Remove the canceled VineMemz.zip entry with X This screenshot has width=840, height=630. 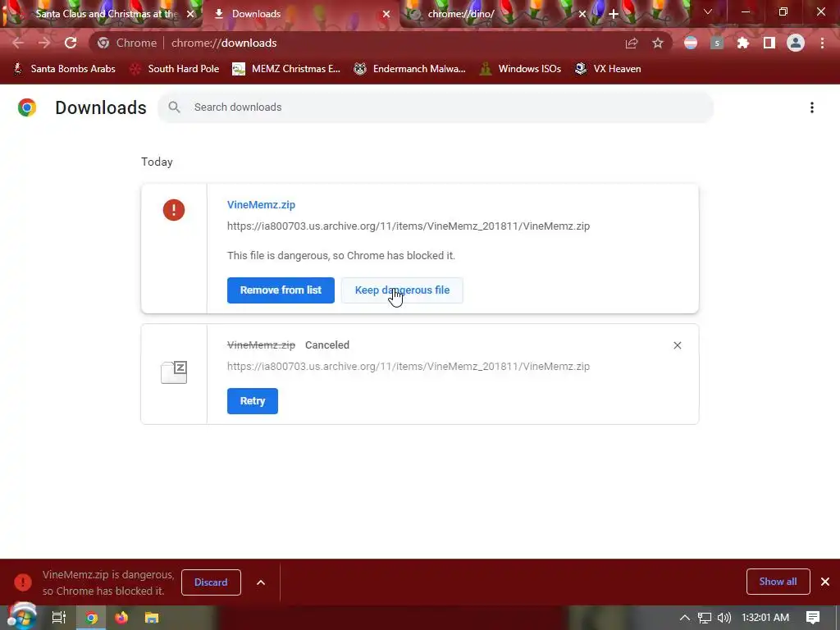677,345
